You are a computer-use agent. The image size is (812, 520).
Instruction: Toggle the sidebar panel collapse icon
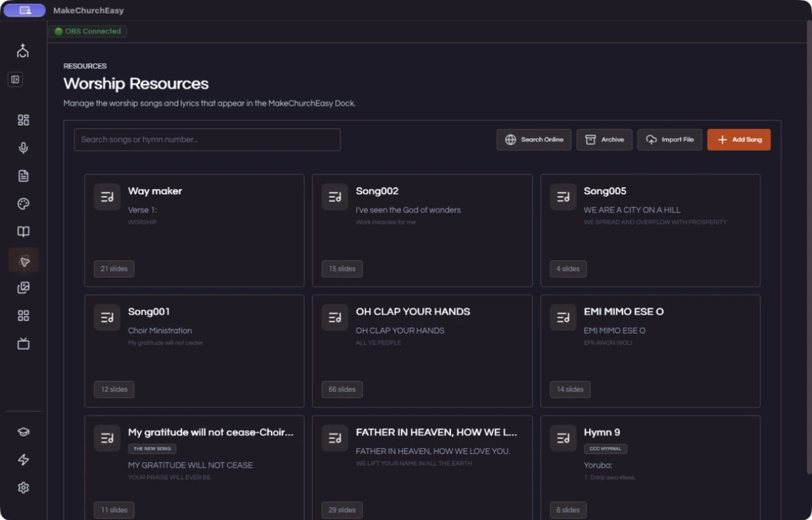[16, 79]
